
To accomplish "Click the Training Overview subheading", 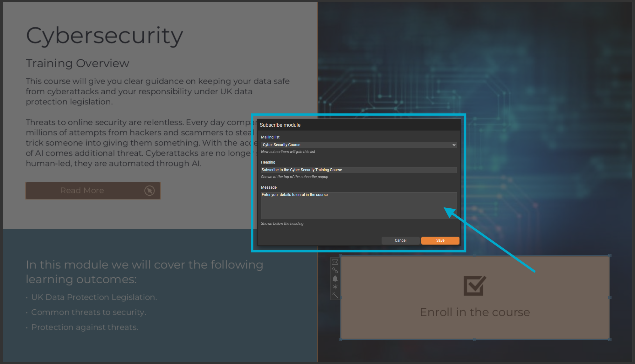I will click(78, 63).
